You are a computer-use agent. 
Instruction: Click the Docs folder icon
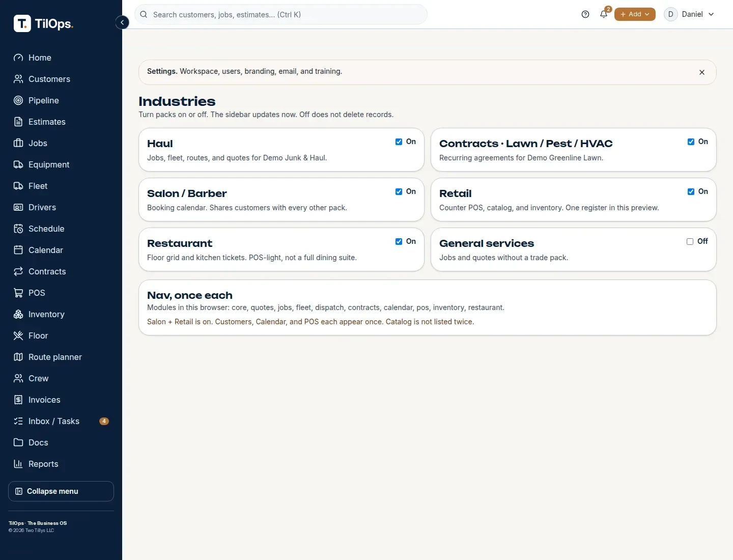click(x=18, y=442)
